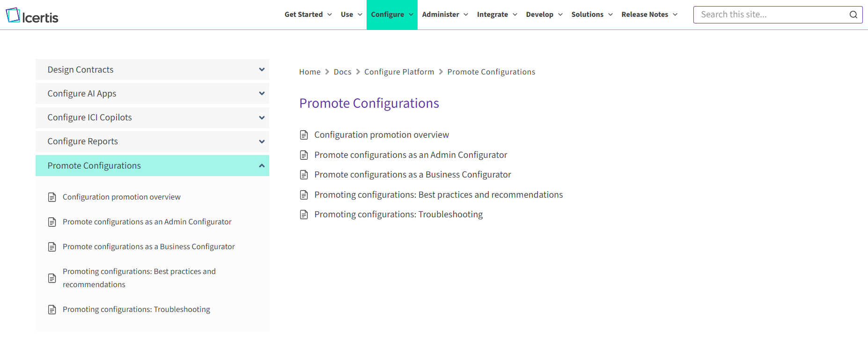Expand Configure ICI Copilots chevron

pyautogui.click(x=262, y=118)
